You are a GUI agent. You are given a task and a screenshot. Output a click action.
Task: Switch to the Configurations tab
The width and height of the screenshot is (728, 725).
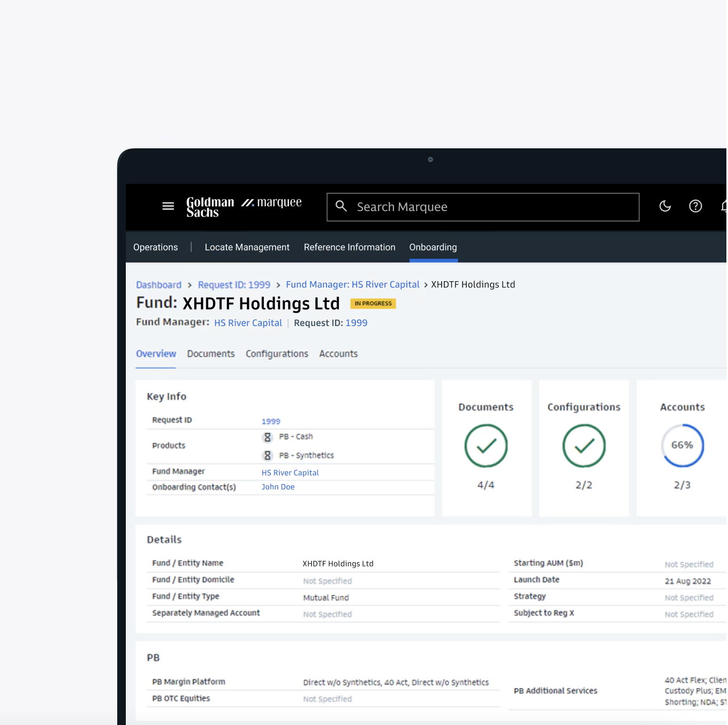277,354
